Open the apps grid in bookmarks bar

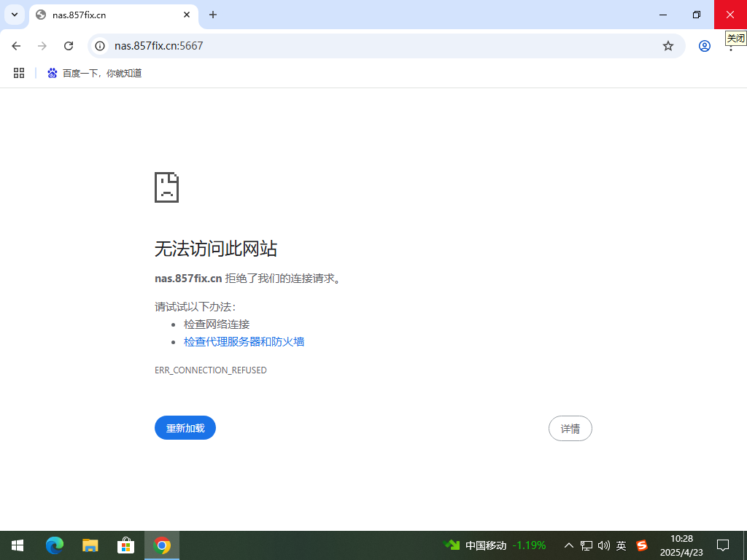click(19, 73)
